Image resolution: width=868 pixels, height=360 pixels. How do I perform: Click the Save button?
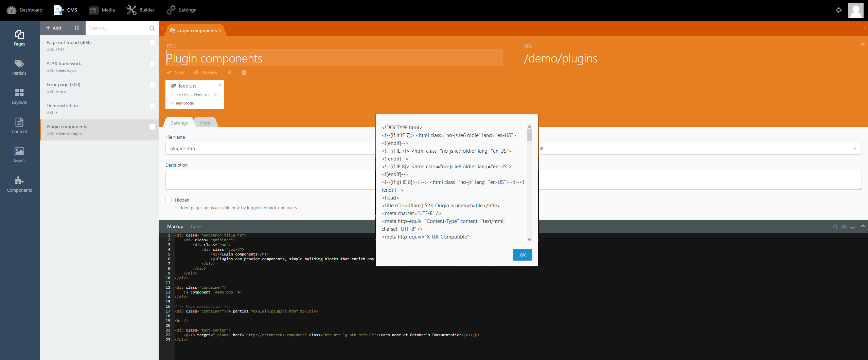click(x=176, y=72)
